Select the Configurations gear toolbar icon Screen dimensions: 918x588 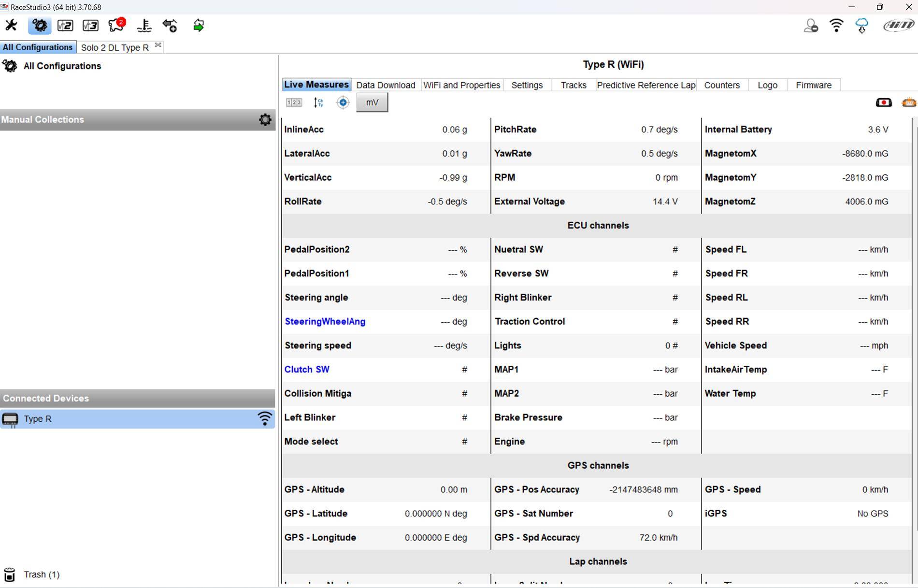click(40, 25)
